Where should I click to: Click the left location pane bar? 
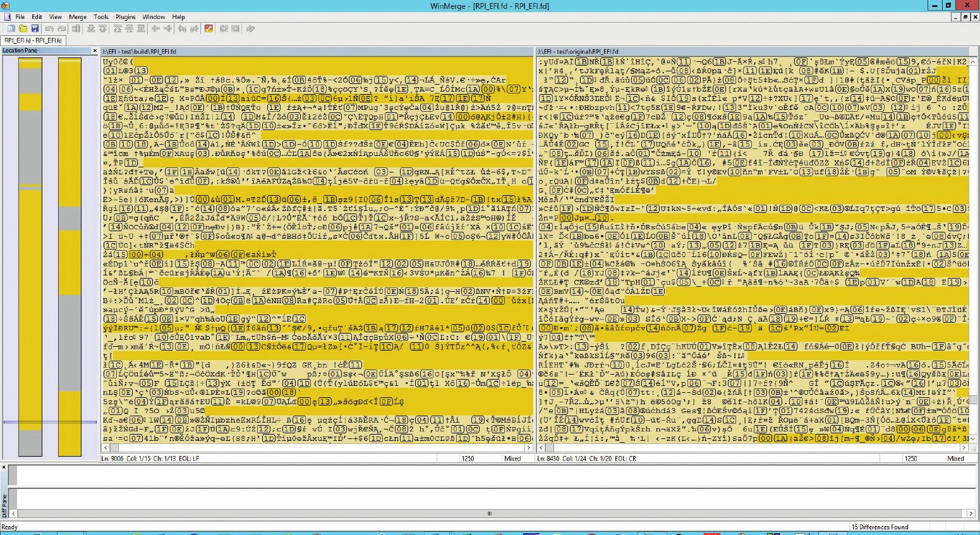tap(30, 257)
